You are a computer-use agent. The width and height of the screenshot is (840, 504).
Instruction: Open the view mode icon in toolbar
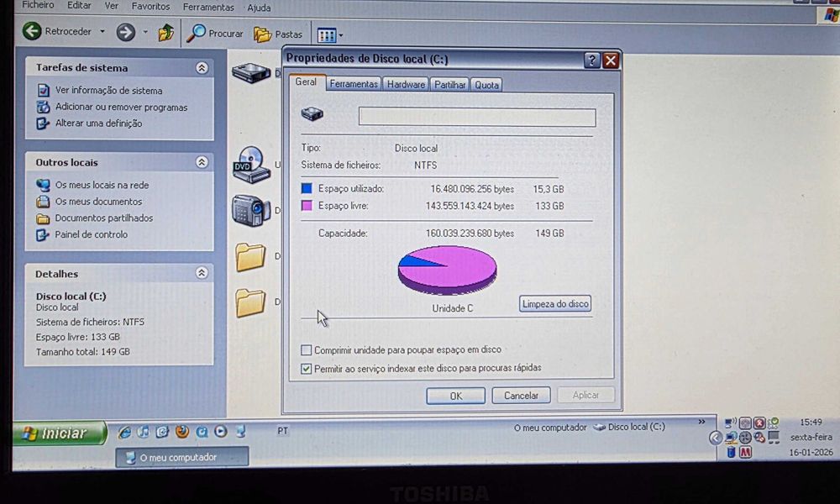tap(326, 35)
